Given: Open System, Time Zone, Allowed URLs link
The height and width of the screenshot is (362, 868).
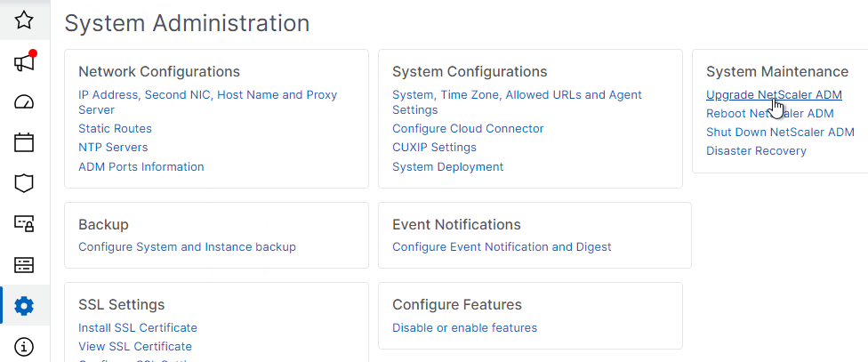Looking at the screenshot, I should pos(517,102).
